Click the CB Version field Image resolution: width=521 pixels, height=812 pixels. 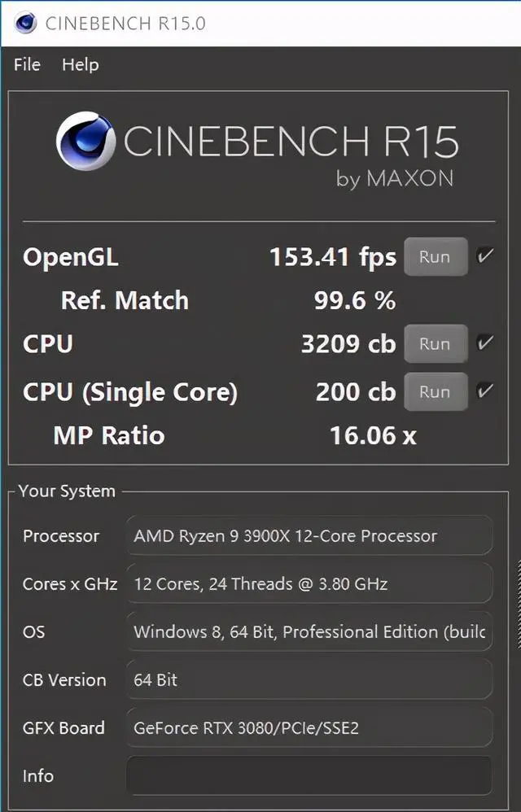[x=309, y=679]
